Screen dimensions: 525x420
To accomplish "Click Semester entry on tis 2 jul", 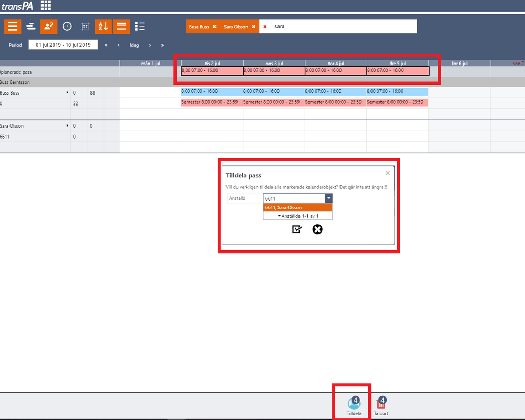I will point(212,102).
